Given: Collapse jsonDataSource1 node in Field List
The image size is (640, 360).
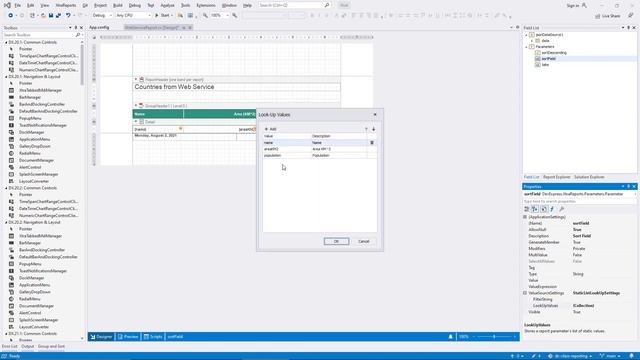Looking at the screenshot, I should click(x=527, y=35).
